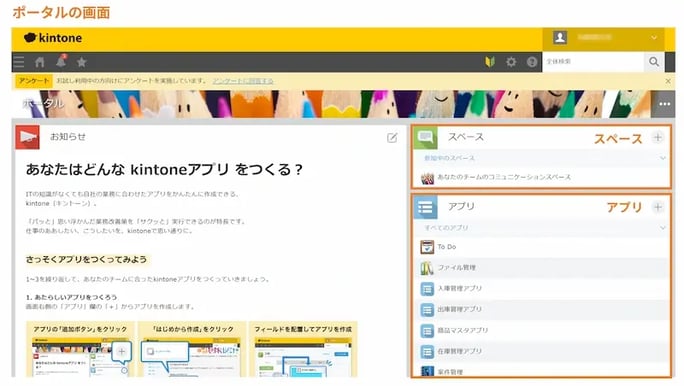This screenshot has width=684, height=386.
Task: Click the すべてのアプリ filter label
Action: 446,228
